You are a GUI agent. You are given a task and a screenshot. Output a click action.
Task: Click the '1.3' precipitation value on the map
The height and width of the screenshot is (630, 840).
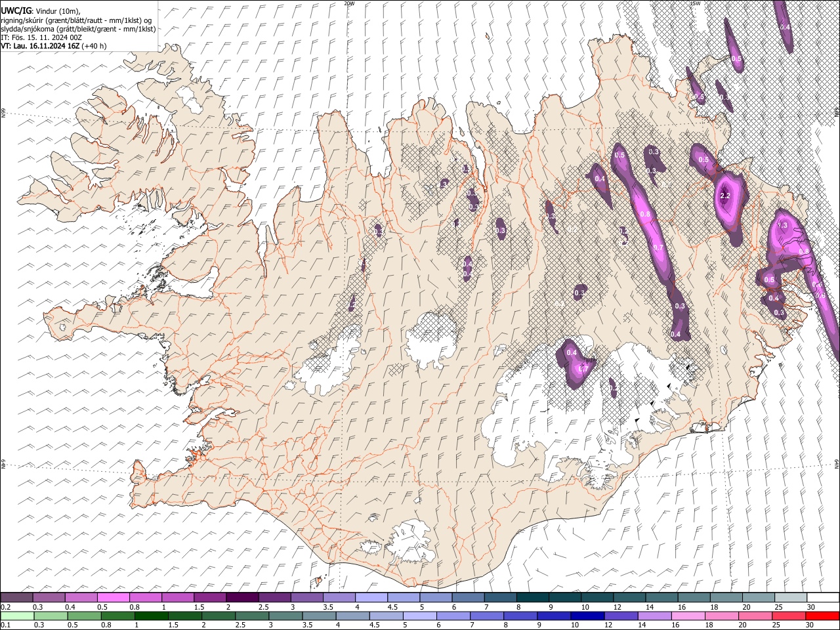tap(782, 225)
